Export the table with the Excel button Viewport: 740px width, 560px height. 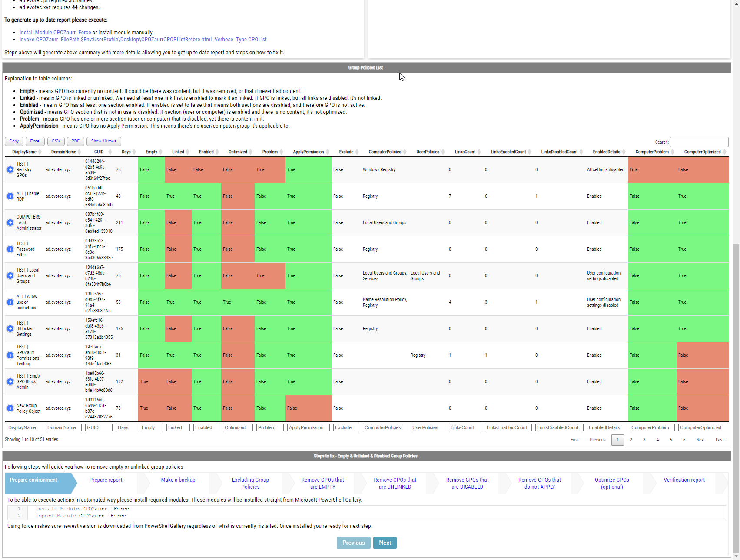coord(35,141)
